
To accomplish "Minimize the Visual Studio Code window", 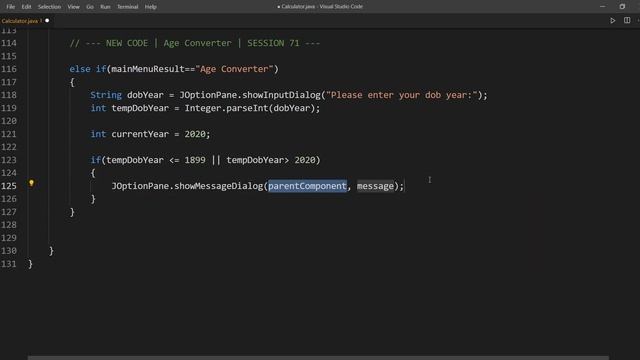I will pyautogui.click(x=602, y=7).
